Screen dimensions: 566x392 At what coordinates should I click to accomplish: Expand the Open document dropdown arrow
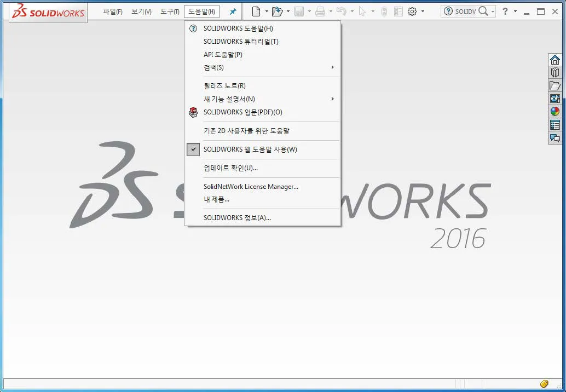tap(288, 11)
